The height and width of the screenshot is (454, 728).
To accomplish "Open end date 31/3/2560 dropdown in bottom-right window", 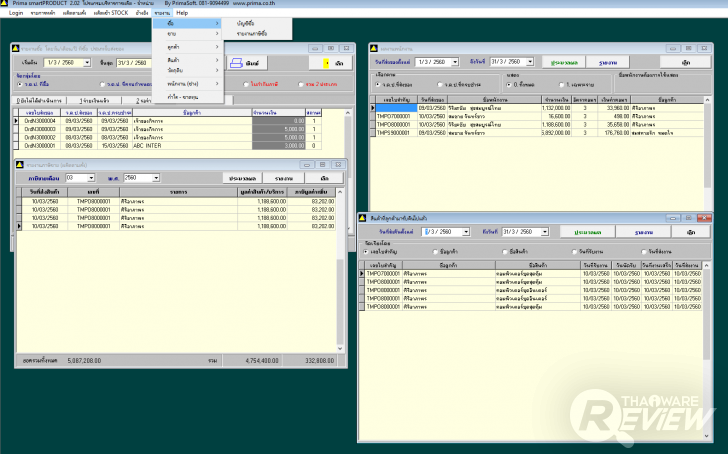I will point(545,232).
